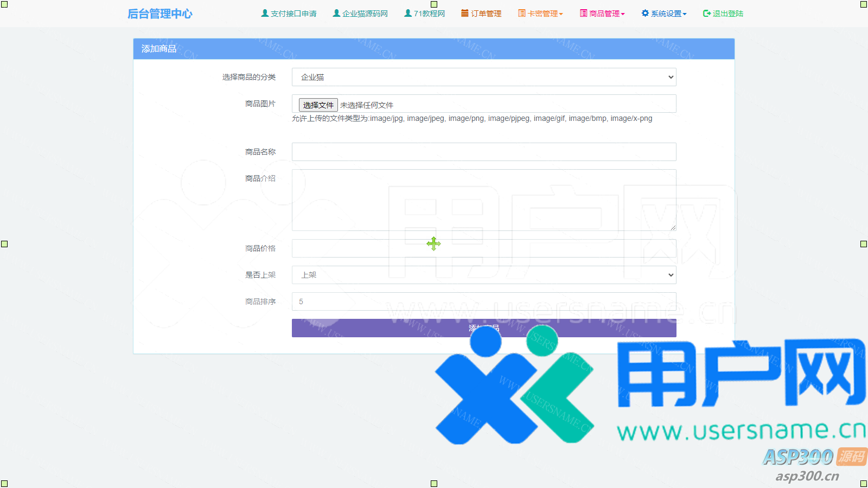Focus the 商品介绍 textarea
This screenshot has height=488, width=868.
pyautogui.click(x=484, y=200)
